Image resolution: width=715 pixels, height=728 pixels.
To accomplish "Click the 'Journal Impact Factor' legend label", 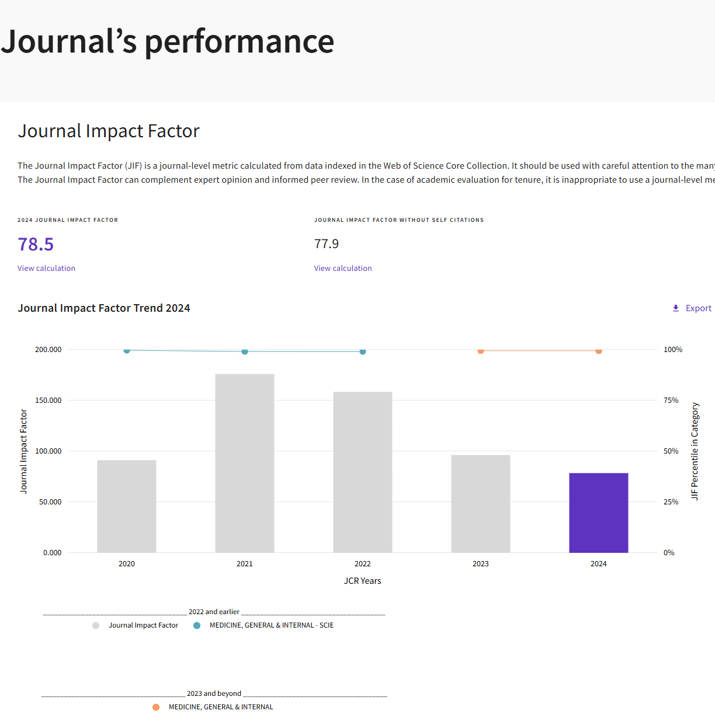I will 143,625.
